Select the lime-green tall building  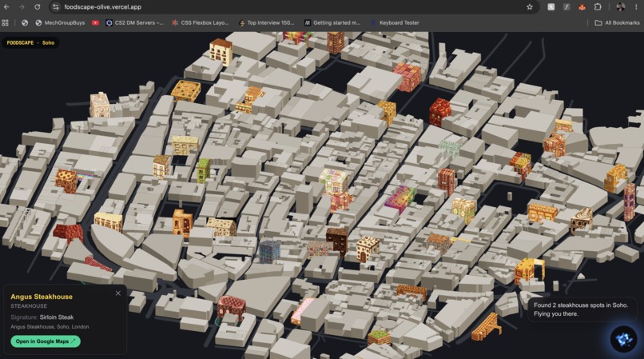pos(203,170)
